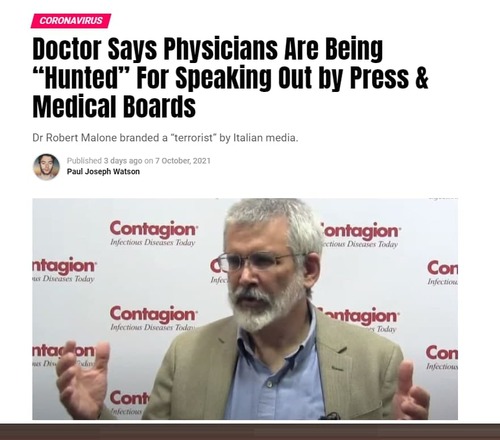500x440 pixels.
Task: Open Paul Joseph Watson's author page
Action: point(103,172)
